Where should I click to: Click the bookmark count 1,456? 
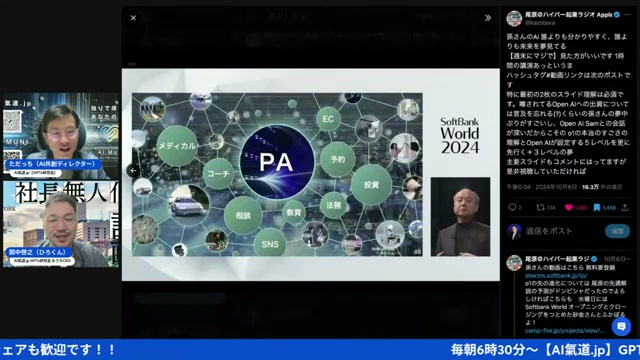coord(609,208)
